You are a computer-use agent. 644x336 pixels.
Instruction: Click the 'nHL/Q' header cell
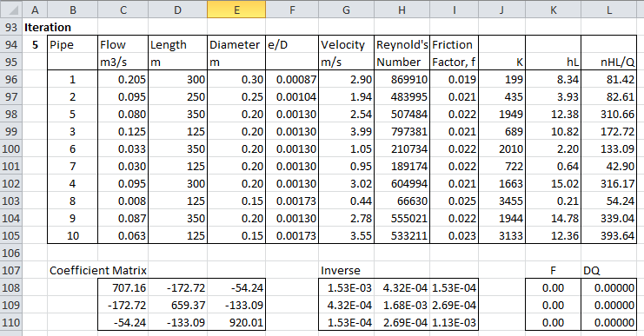(x=609, y=62)
